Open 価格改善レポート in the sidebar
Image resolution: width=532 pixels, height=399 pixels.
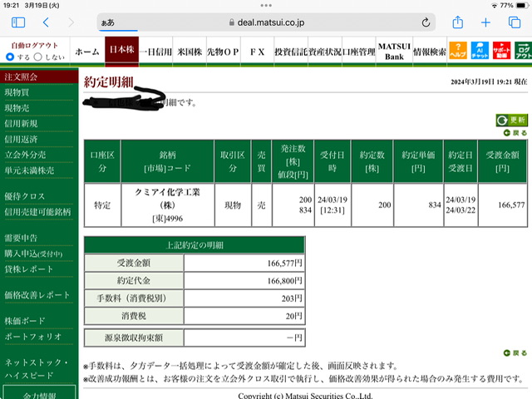tap(37, 295)
